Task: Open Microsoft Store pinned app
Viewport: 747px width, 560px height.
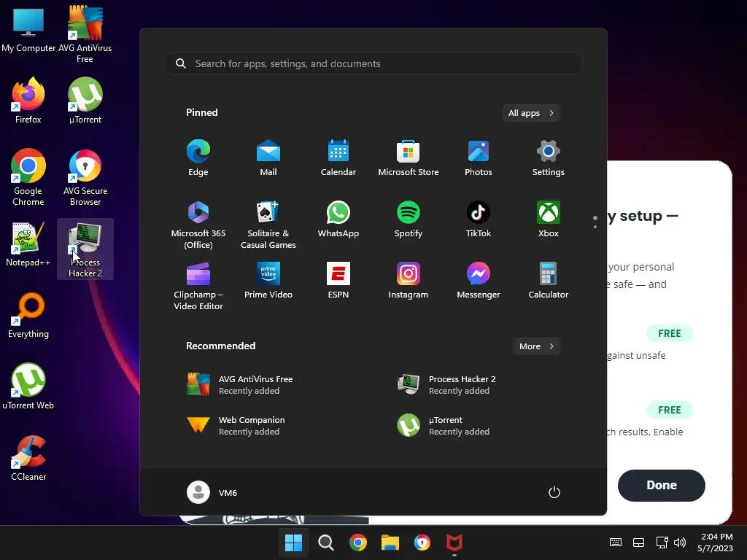Action: 409,158
